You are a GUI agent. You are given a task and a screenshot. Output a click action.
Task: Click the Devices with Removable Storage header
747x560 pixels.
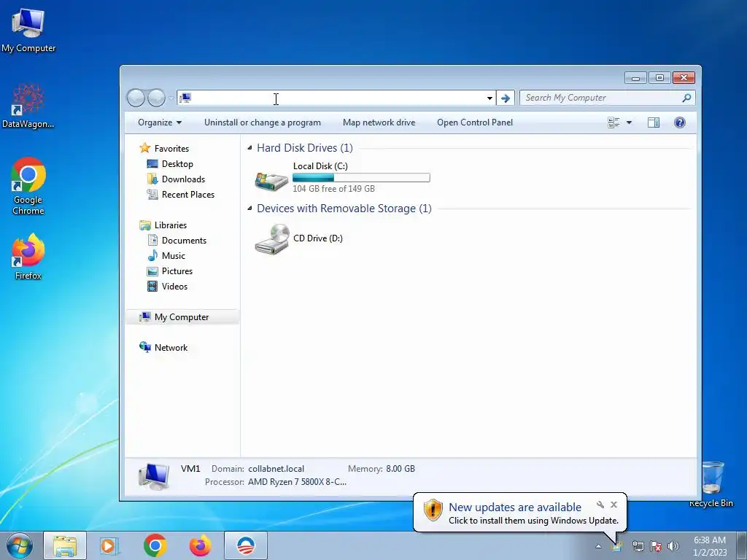click(344, 209)
